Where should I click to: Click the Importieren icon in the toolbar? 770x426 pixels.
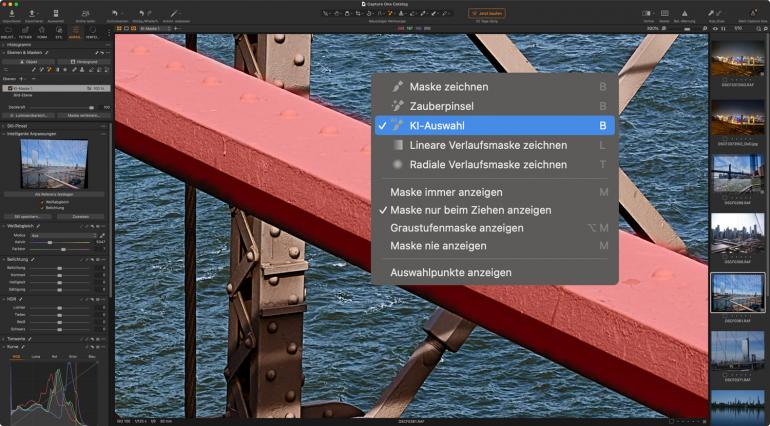pos(11,13)
